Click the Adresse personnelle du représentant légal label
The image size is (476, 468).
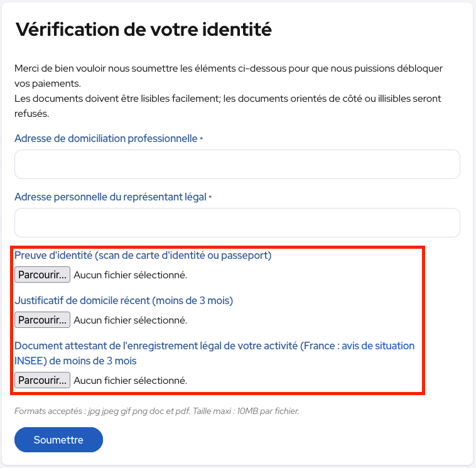[111, 197]
